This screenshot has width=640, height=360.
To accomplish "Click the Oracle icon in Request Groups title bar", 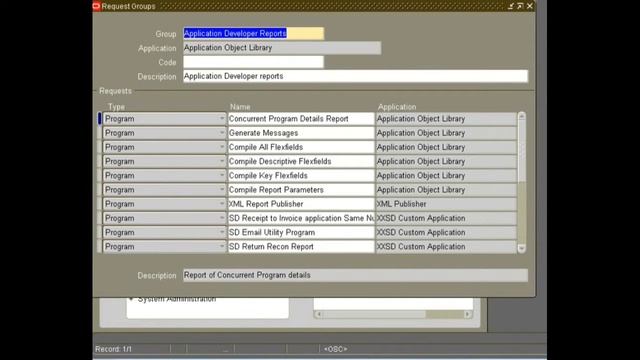I will tap(96, 6).
